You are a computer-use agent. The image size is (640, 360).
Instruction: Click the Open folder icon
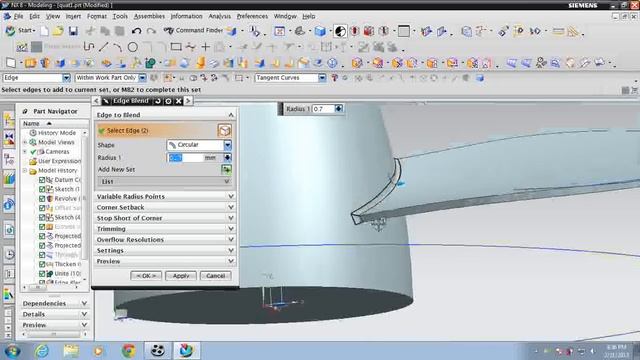[58, 31]
